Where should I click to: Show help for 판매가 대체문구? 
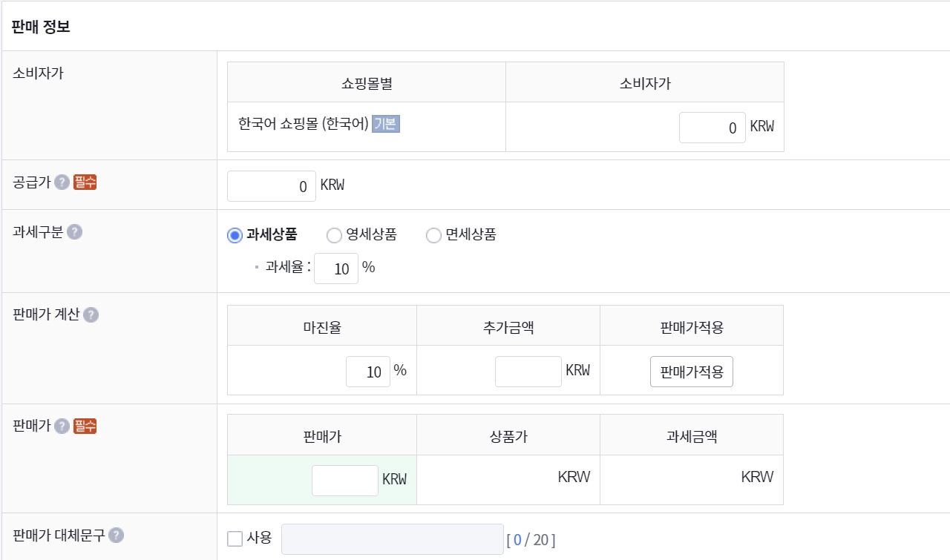click(116, 536)
